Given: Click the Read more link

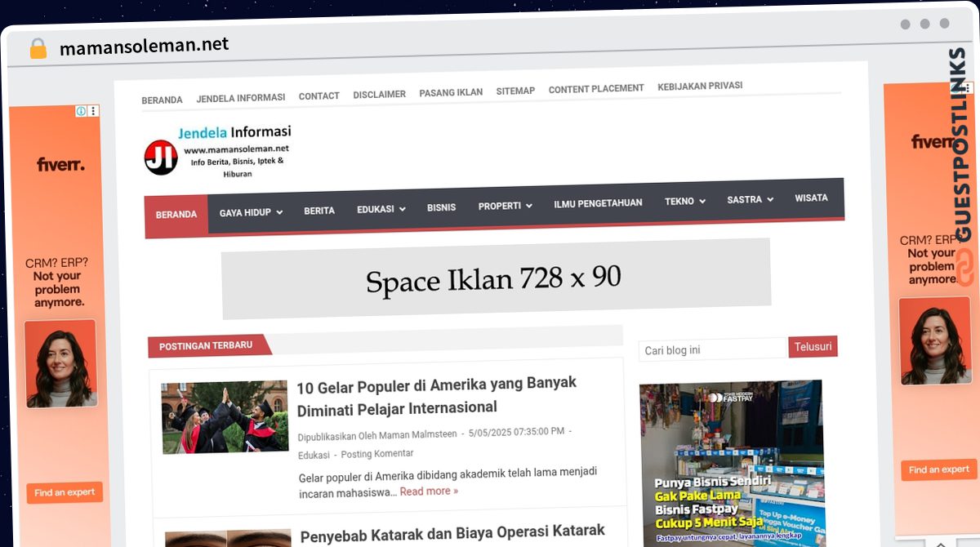Looking at the screenshot, I should pos(429,491).
